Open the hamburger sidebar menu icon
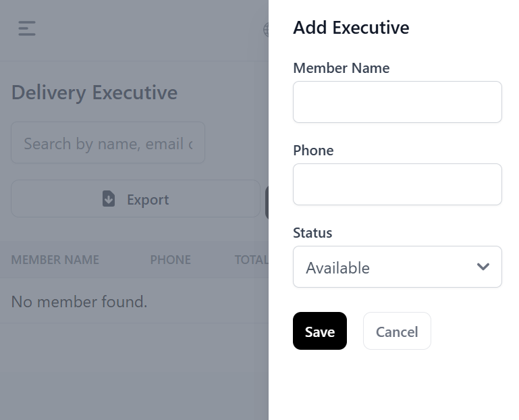 point(27,28)
